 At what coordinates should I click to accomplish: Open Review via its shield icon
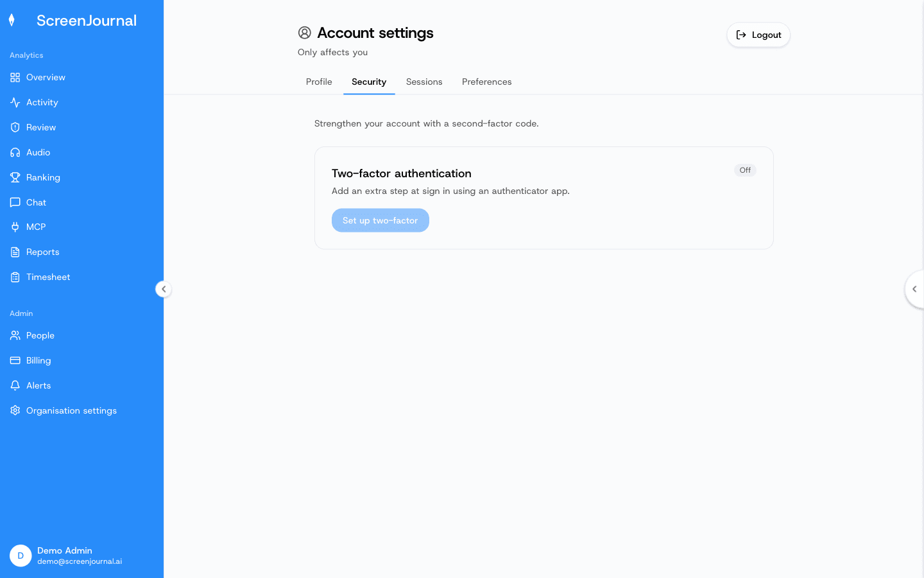(x=15, y=128)
